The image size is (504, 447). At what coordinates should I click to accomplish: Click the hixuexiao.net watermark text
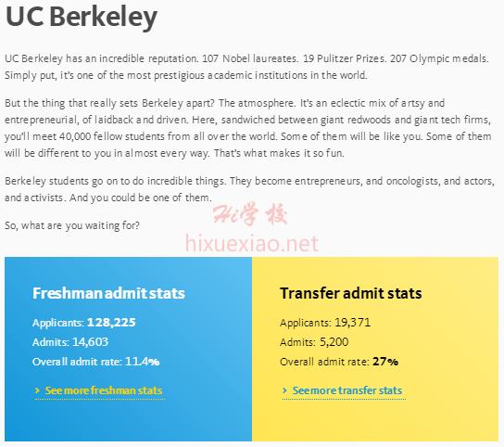pyautogui.click(x=252, y=244)
